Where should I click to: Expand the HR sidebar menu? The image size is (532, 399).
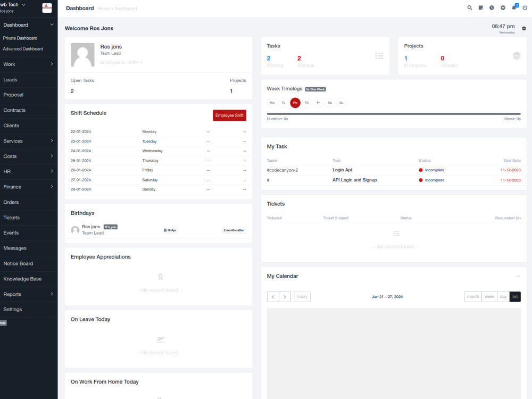[52, 171]
